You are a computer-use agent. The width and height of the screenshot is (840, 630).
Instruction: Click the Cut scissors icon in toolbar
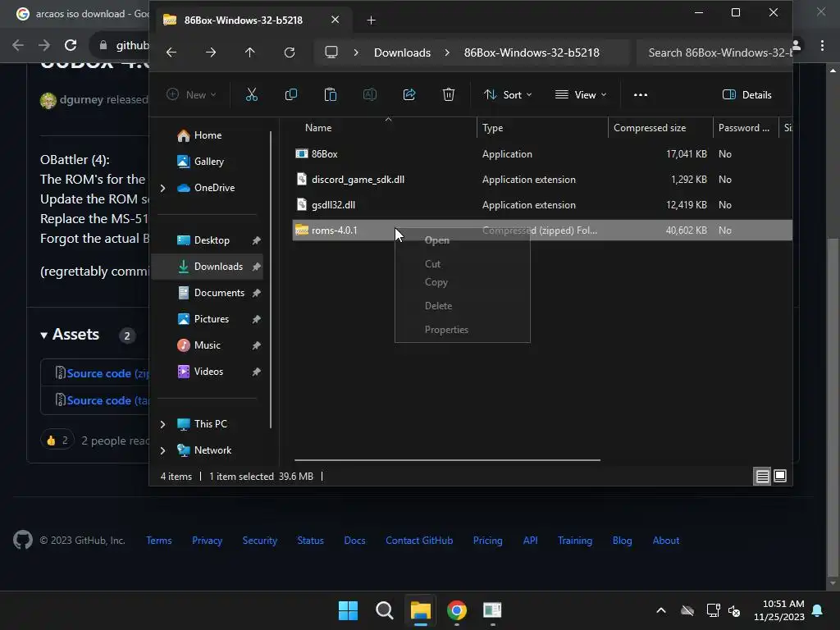click(251, 95)
